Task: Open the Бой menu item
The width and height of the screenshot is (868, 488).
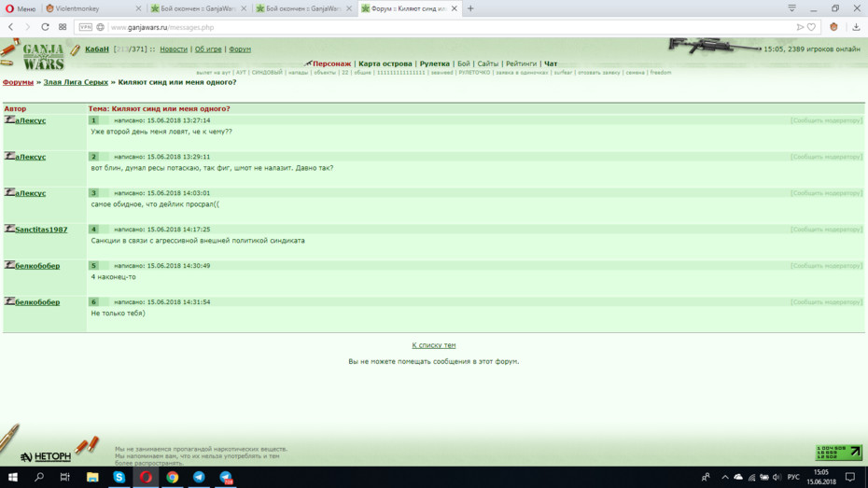Action: [463, 63]
